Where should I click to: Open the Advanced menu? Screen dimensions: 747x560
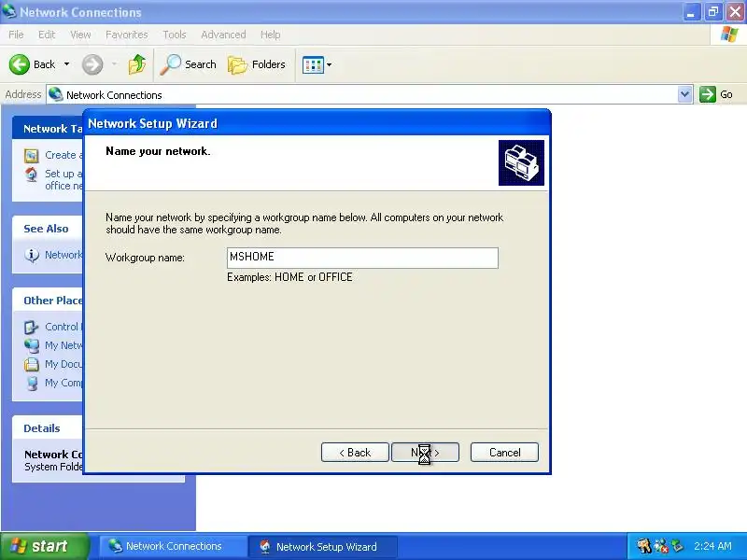pos(223,35)
